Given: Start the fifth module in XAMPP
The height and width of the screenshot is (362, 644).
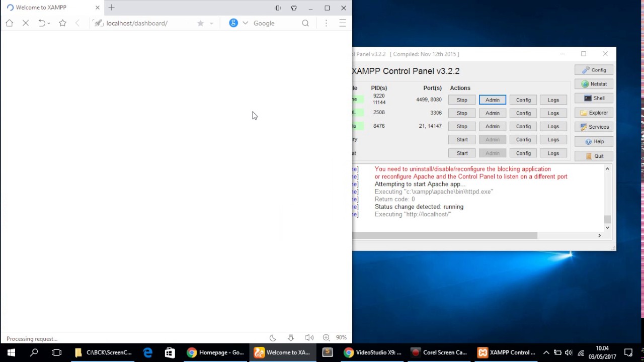Looking at the screenshot, I should (x=462, y=153).
